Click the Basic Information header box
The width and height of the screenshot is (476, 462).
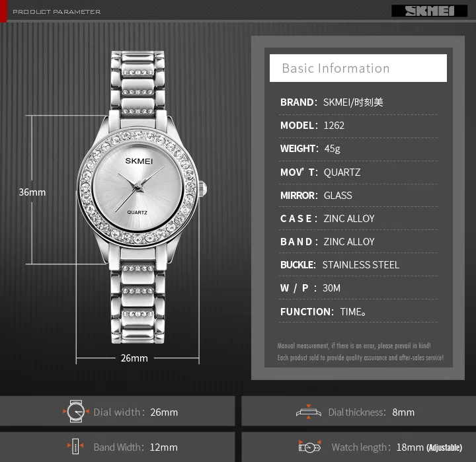tap(358, 68)
